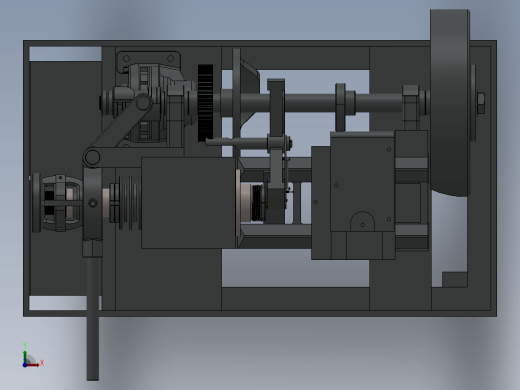The height and width of the screenshot is (390, 520).
Task: Click the XYZ coordinate triad origin
Action: click(25, 365)
